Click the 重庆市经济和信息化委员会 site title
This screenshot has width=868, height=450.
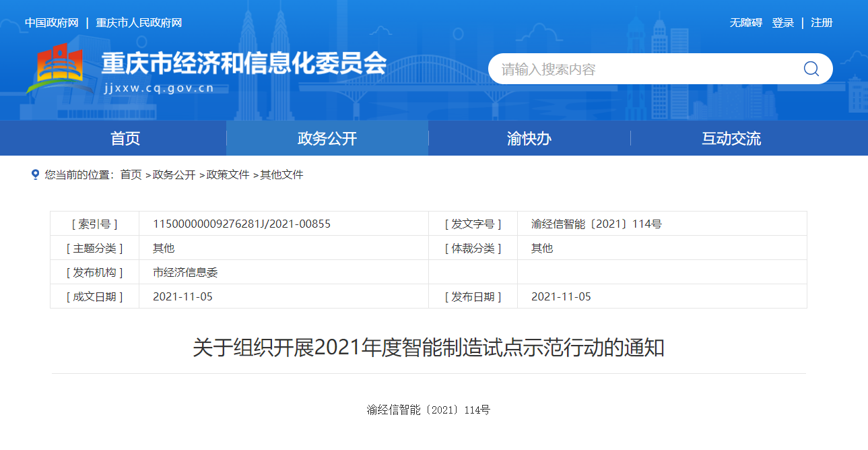[x=244, y=64]
